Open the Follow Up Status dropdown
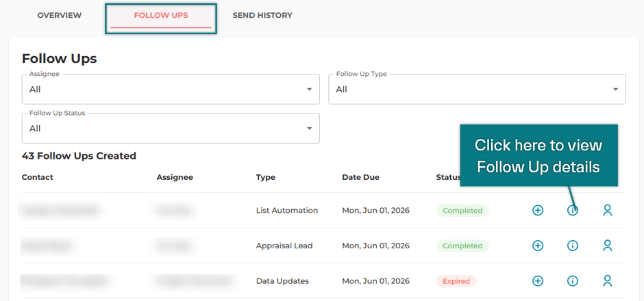 [x=171, y=129]
